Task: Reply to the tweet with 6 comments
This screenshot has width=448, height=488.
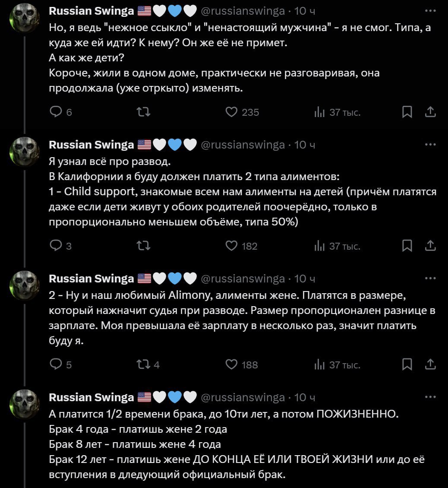Action: (x=57, y=112)
